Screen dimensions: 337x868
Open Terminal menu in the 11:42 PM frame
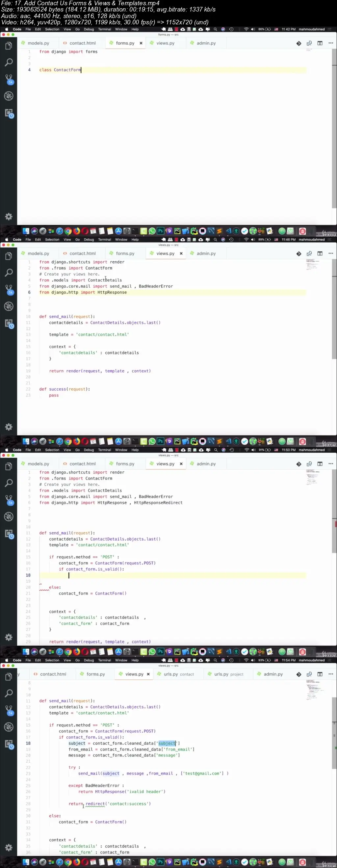(x=104, y=29)
